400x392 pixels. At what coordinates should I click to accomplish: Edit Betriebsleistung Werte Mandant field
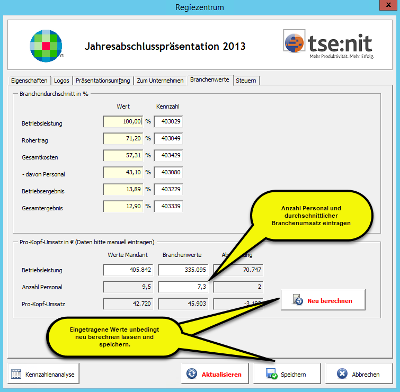[128, 270]
